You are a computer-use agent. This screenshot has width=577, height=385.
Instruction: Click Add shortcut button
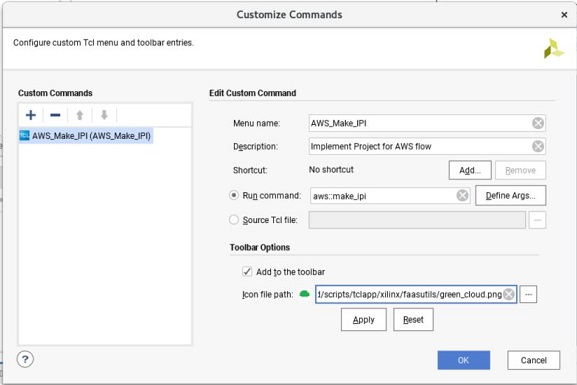(x=470, y=170)
